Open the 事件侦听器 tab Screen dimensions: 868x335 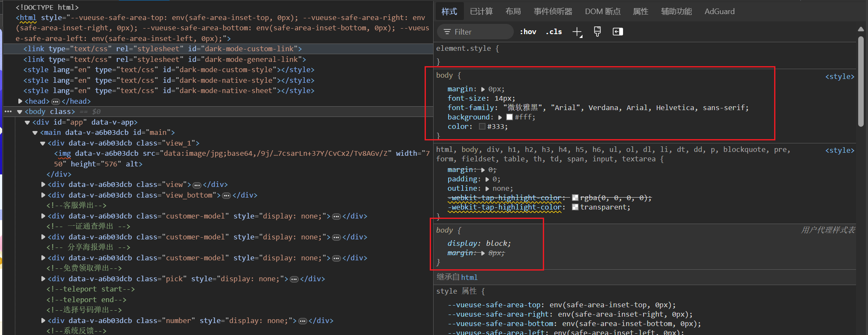[553, 12]
